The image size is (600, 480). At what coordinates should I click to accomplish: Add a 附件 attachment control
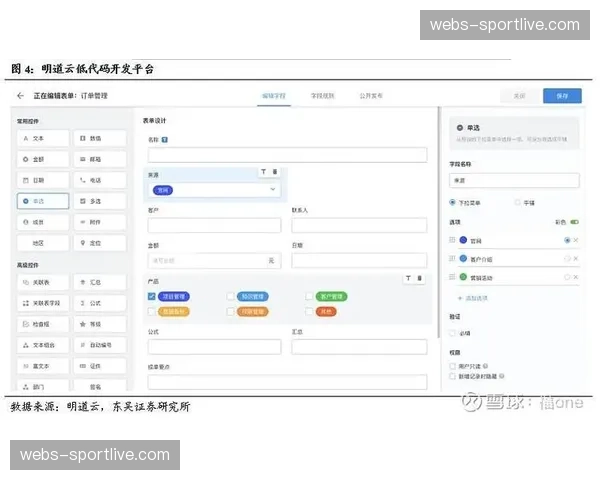100,222
